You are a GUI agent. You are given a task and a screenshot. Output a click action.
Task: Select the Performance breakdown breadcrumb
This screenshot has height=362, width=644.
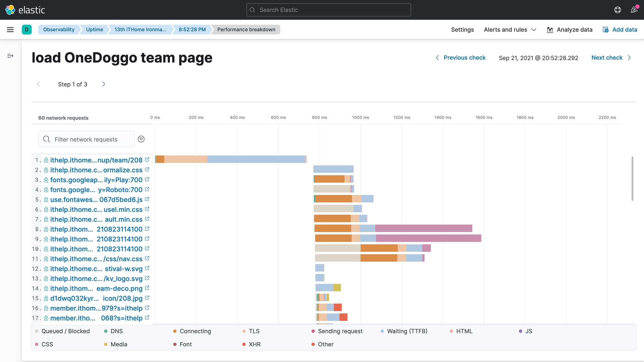[246, 30]
